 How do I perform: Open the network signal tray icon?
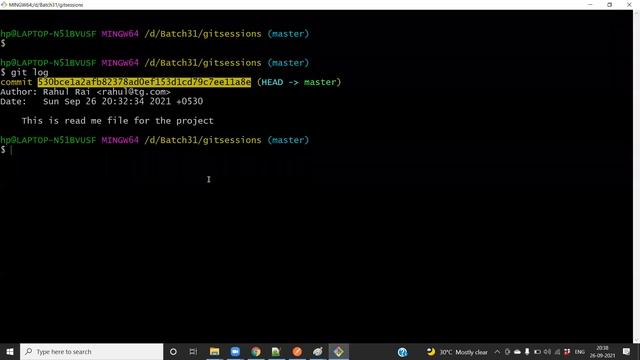point(557,352)
